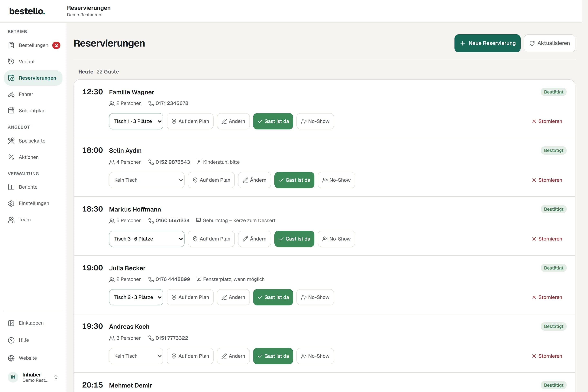Click the phone icon beside 0171 2345678
Screen dimensions: 588x392
pos(151,104)
